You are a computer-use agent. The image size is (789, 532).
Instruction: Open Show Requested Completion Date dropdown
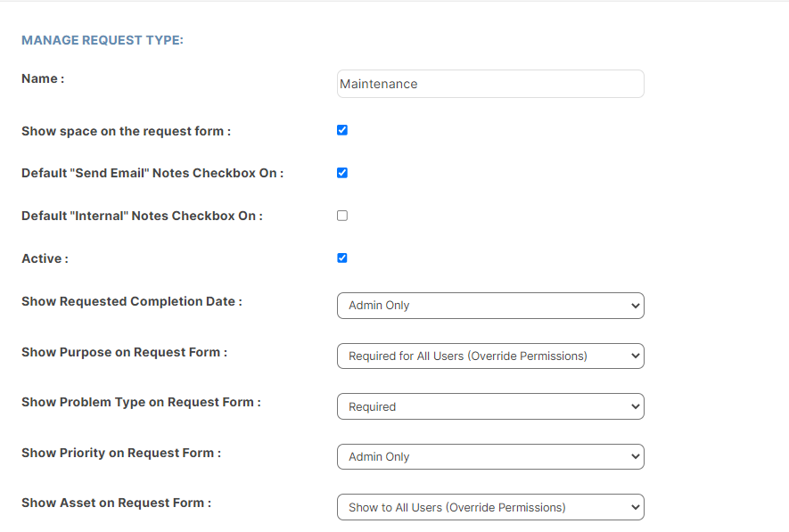tap(490, 306)
